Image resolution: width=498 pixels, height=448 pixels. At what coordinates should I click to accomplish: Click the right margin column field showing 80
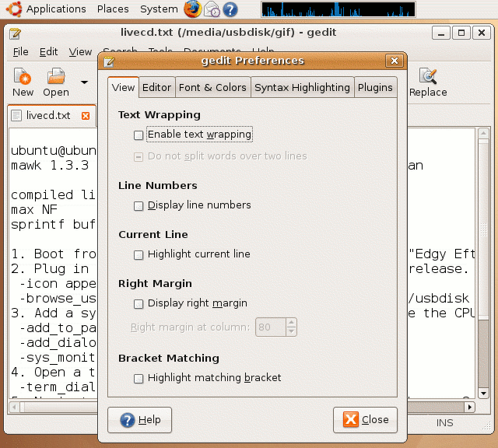(x=271, y=327)
